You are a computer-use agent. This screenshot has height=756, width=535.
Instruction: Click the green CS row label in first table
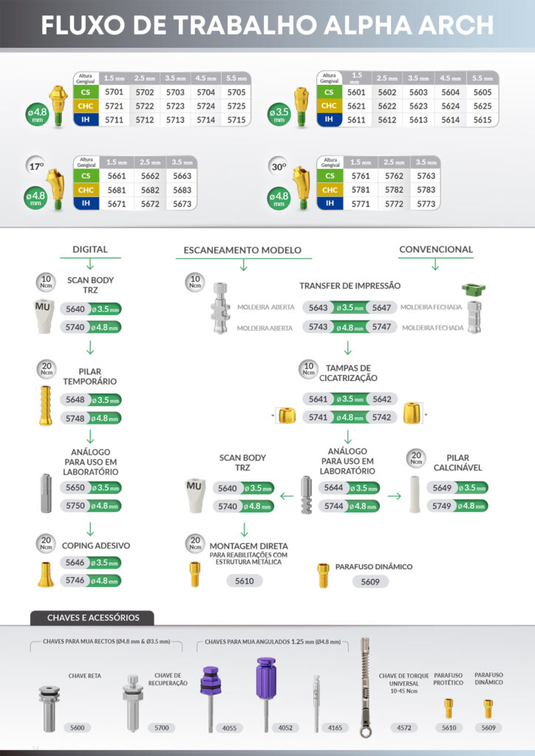click(x=86, y=92)
